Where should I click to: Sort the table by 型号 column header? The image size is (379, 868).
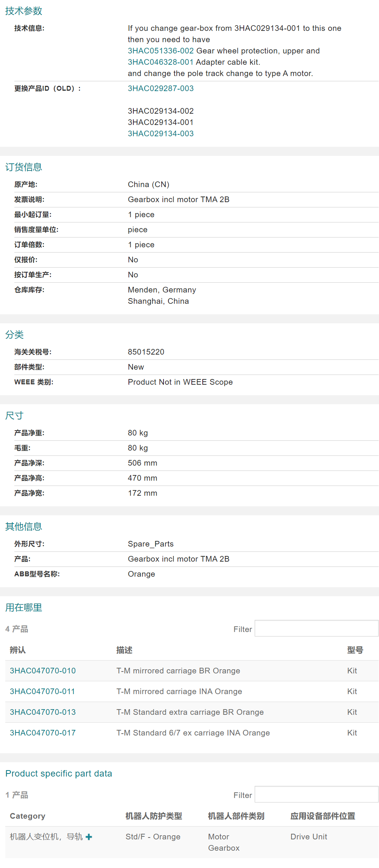[x=355, y=650]
